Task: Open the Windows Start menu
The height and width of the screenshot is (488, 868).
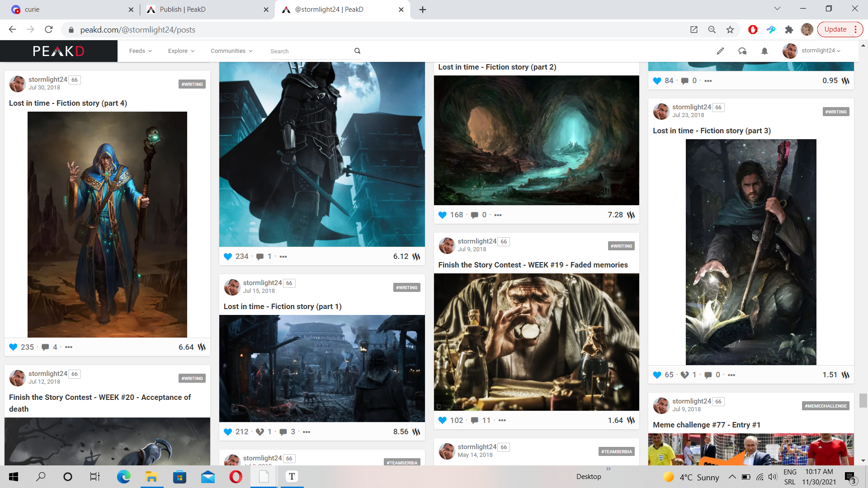Action: coord(14,477)
